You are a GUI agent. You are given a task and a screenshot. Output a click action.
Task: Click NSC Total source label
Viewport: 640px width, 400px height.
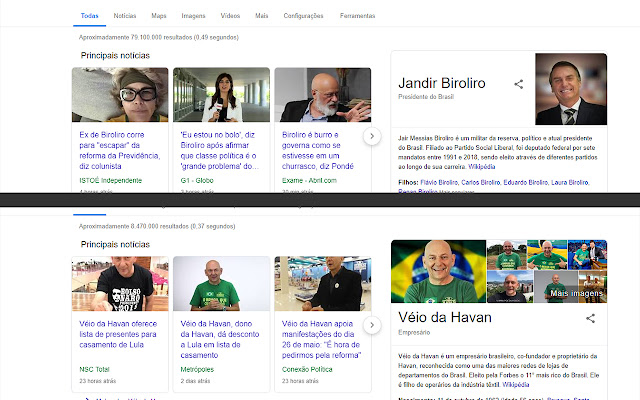94,369
